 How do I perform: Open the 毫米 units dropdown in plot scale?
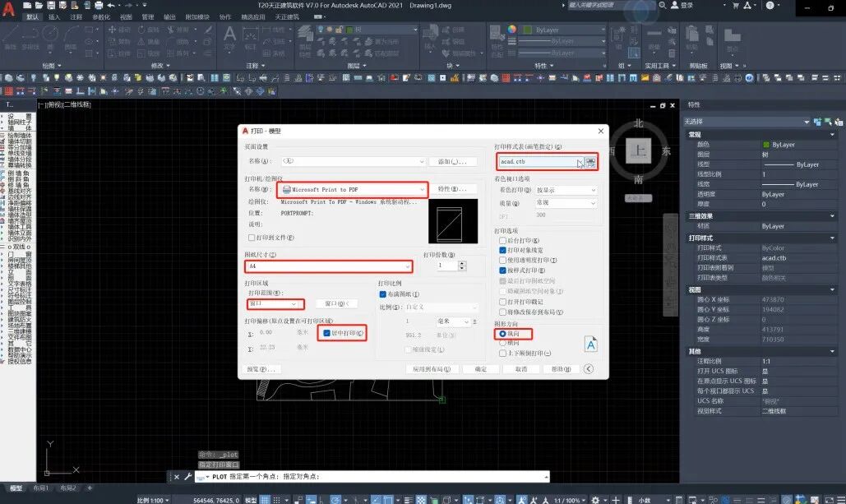click(453, 321)
